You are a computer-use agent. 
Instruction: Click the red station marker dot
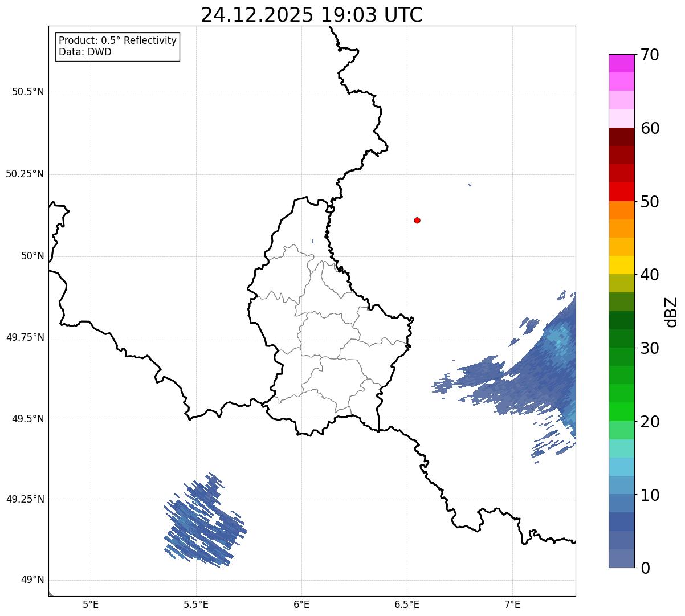417,220
